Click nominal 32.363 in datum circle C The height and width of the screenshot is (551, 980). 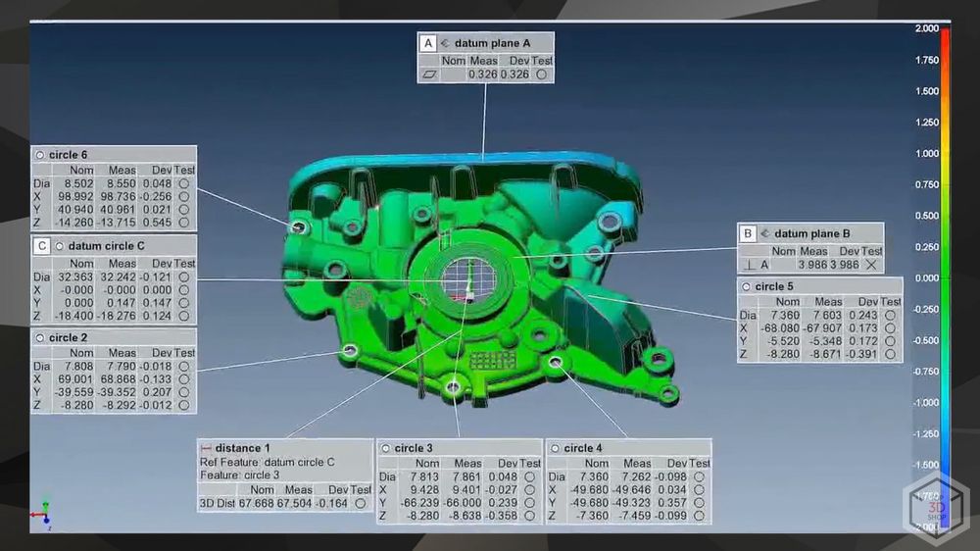75,277
